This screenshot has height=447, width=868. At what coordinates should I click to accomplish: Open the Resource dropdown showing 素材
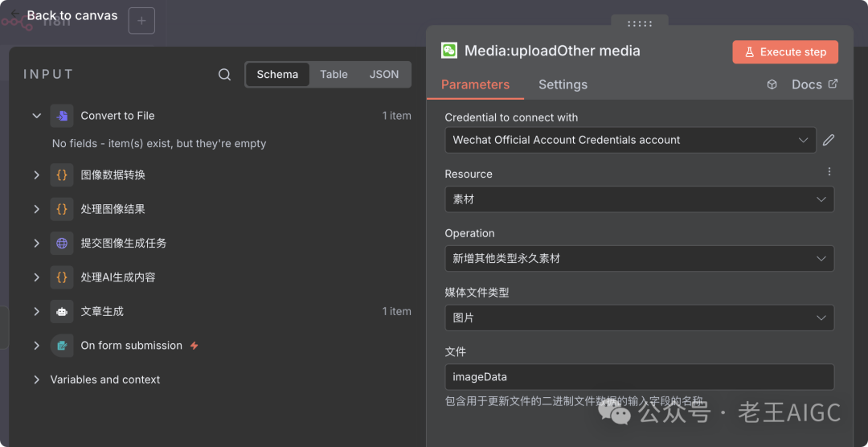point(640,199)
